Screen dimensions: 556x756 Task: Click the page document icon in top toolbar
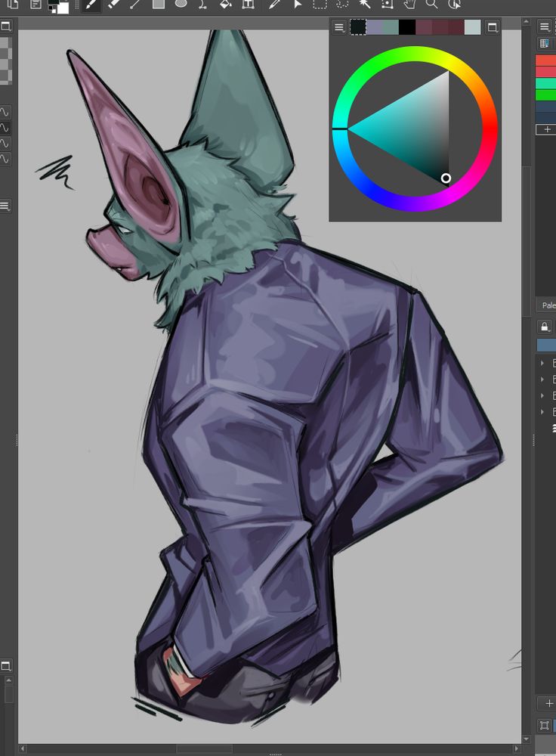[x=36, y=5]
